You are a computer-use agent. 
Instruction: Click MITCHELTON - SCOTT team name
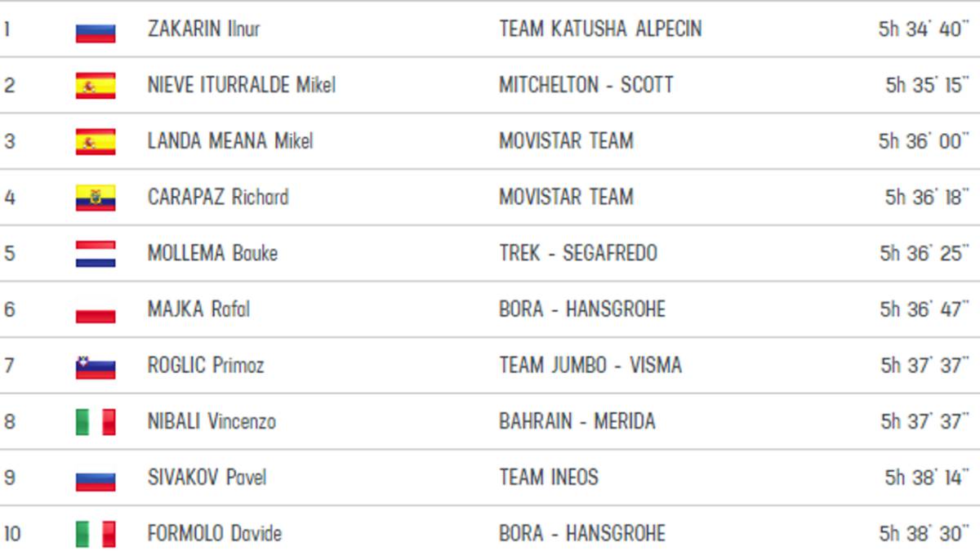[x=586, y=85]
